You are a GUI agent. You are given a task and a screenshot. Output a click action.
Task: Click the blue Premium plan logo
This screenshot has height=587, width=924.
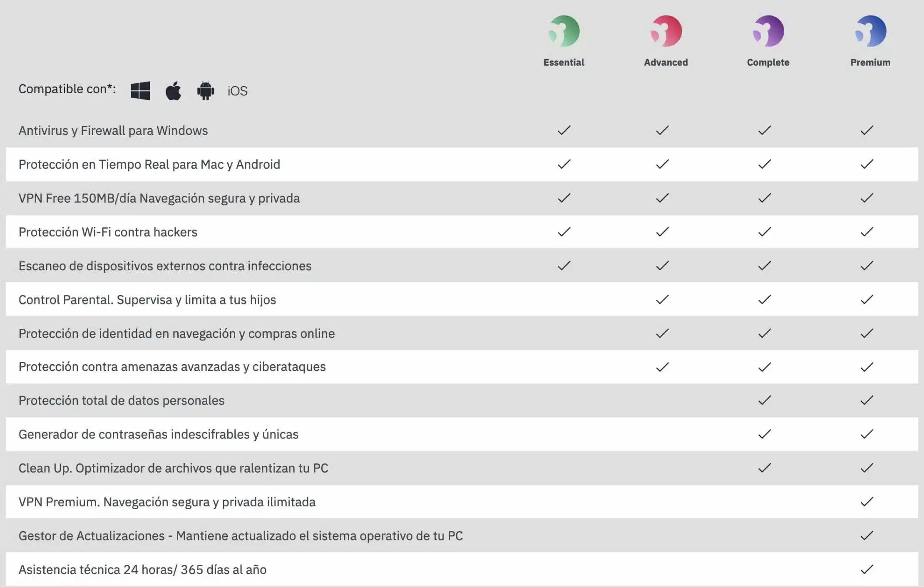point(870,31)
